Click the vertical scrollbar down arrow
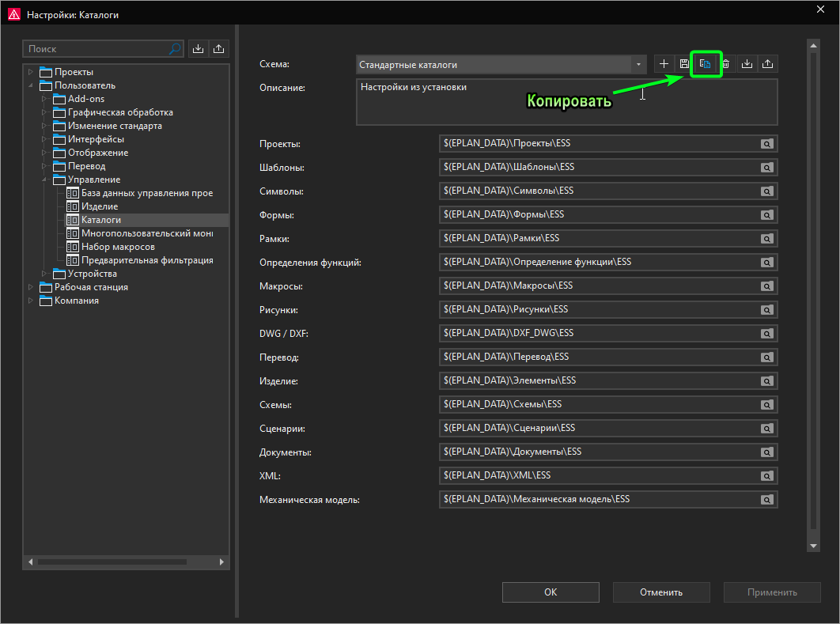This screenshot has height=624, width=840. [x=813, y=546]
